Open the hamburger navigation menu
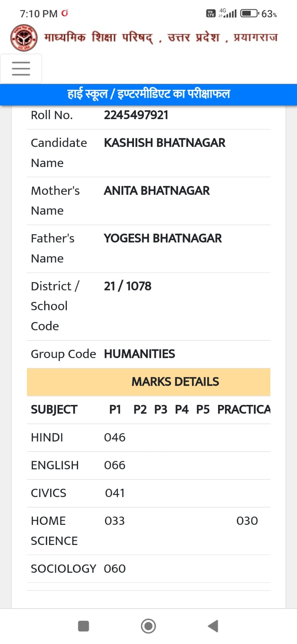The image size is (297, 644). (x=21, y=69)
